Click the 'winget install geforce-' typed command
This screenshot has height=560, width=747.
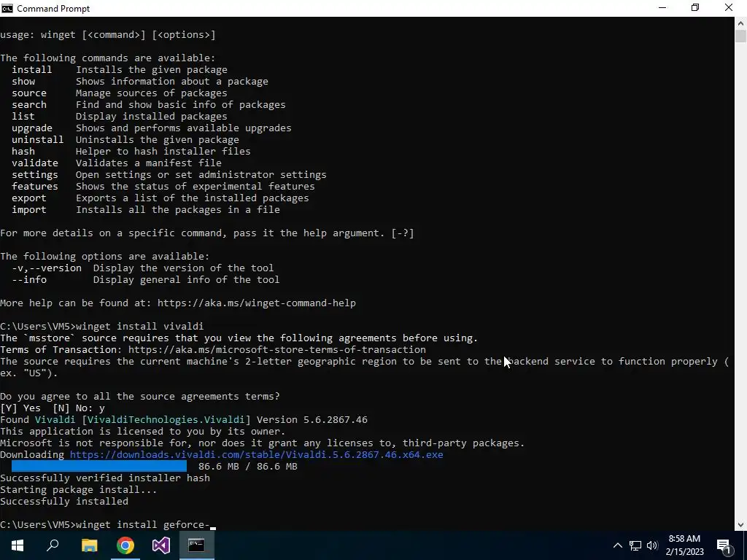click(x=143, y=525)
